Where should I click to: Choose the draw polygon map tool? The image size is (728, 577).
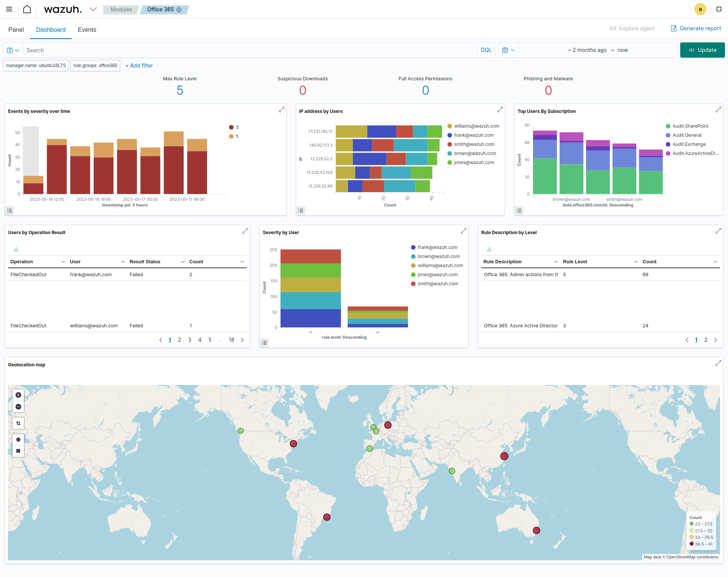(18, 439)
